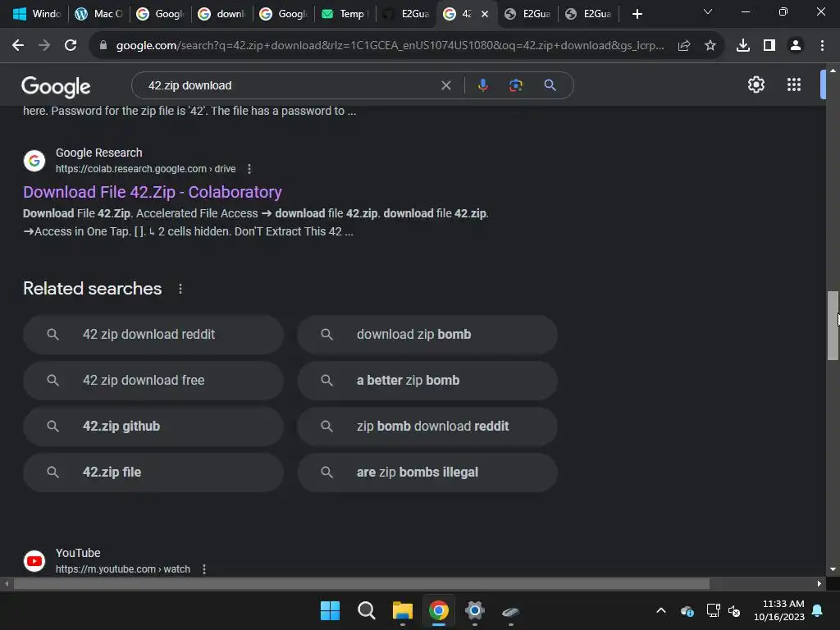Open Google apps grid
This screenshot has width=840, height=630.
point(794,84)
